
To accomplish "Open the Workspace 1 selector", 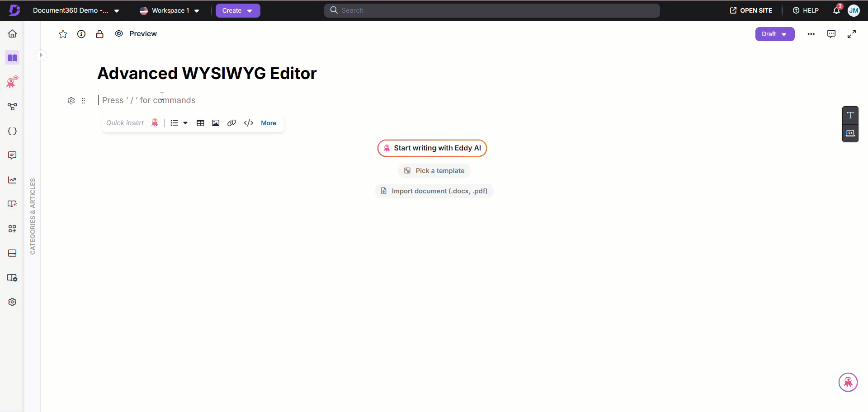I will click(x=170, y=10).
